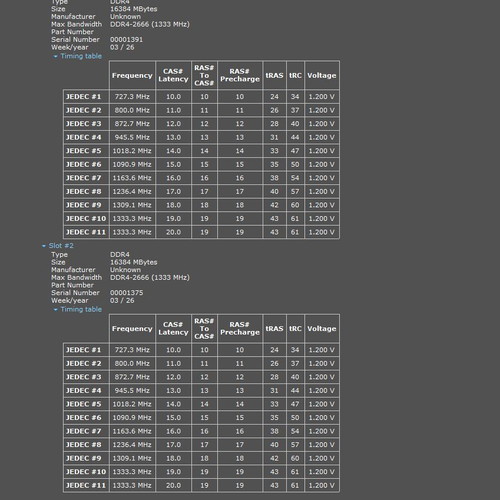Image resolution: width=500 pixels, height=500 pixels.
Task: Select the 727.3 MHz cell in the second table
Action: pos(132,350)
